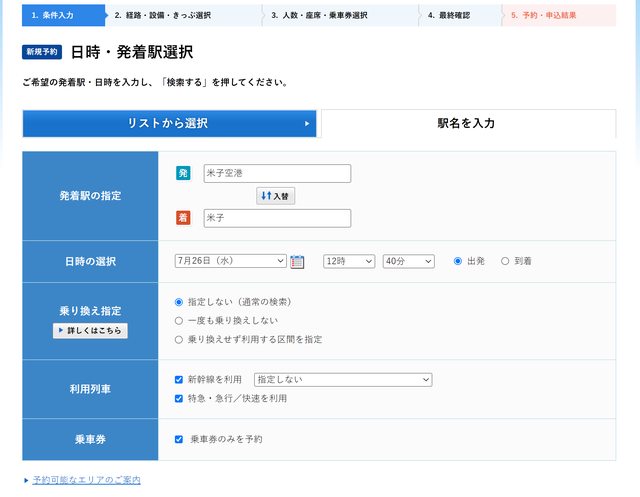Click the 入替 station swap button
Viewport: 640px width, 497px height.
(x=275, y=196)
